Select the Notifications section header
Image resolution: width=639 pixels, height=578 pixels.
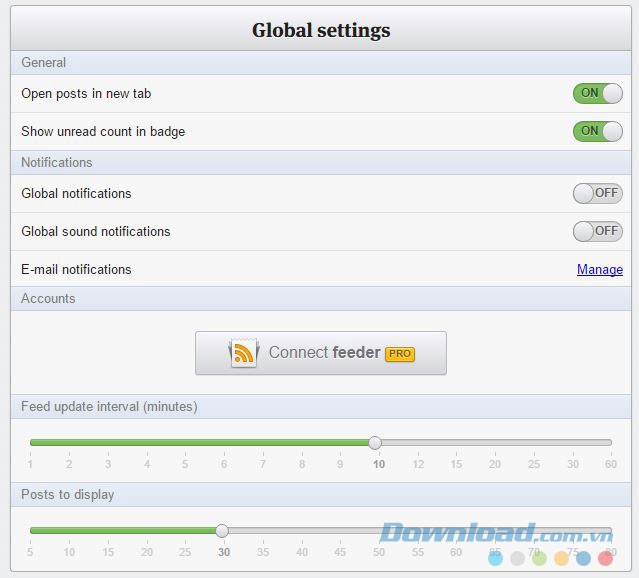[x=56, y=162]
